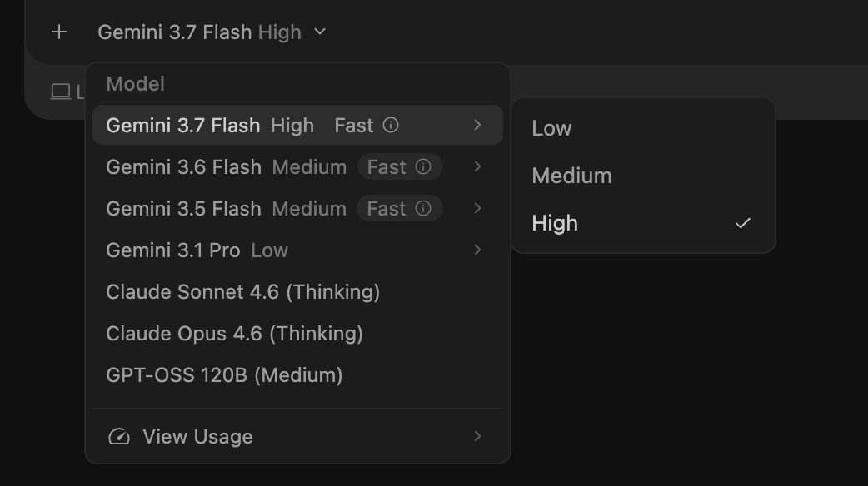Expand Gemini 3.5 Flash submenu chevron

pos(477,208)
